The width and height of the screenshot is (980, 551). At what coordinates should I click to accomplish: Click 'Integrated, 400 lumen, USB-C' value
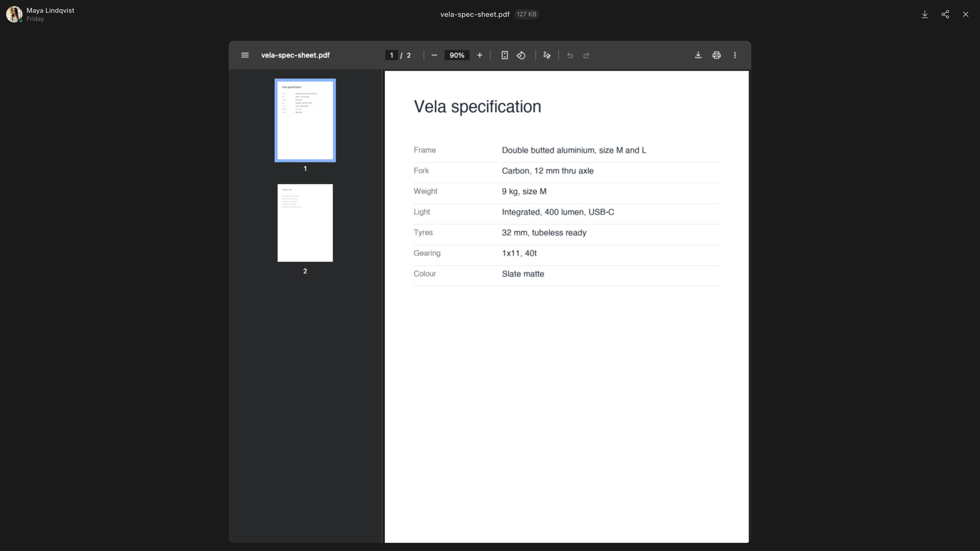coord(558,212)
